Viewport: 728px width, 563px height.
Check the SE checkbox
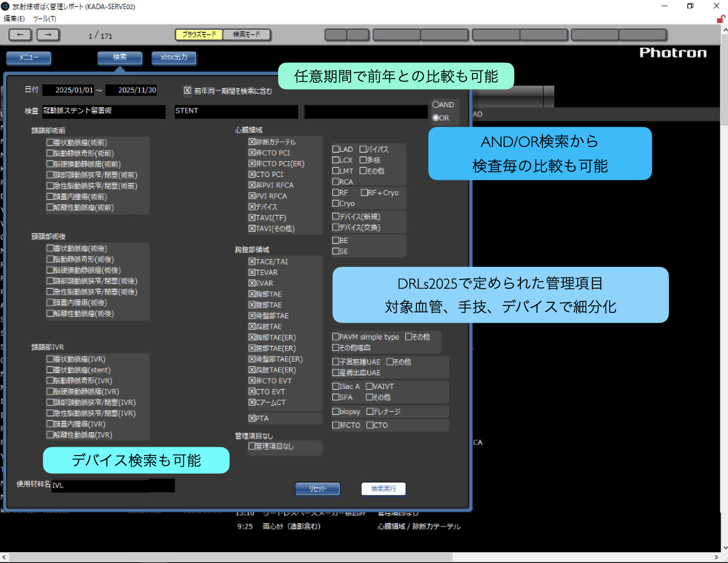pos(336,251)
